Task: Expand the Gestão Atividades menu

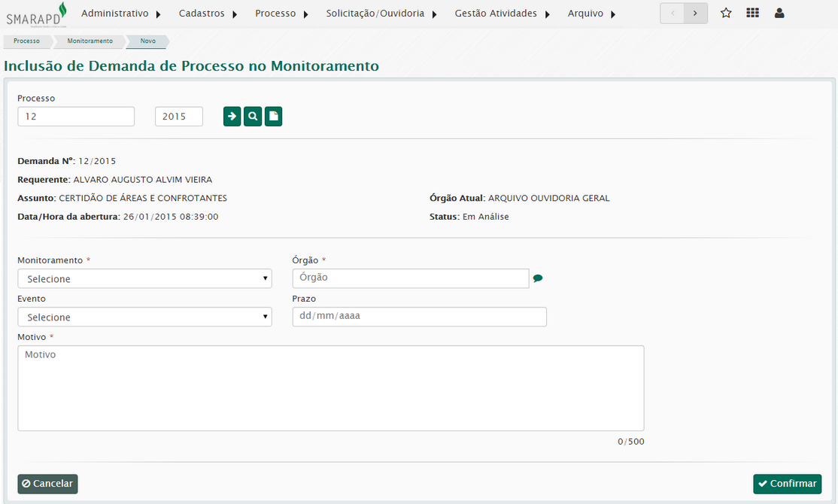Action: point(502,14)
